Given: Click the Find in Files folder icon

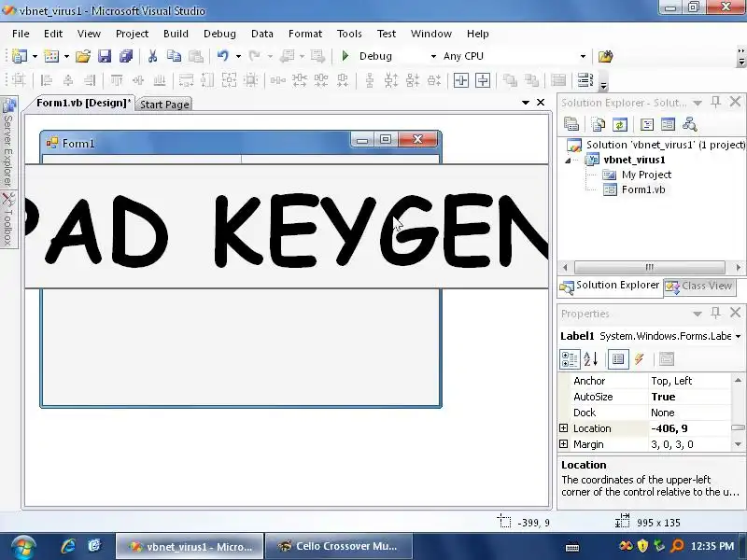Looking at the screenshot, I should pos(605,56).
